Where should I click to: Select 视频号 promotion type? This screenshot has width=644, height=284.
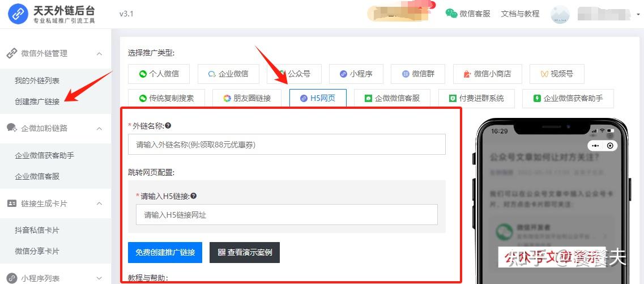tap(557, 74)
